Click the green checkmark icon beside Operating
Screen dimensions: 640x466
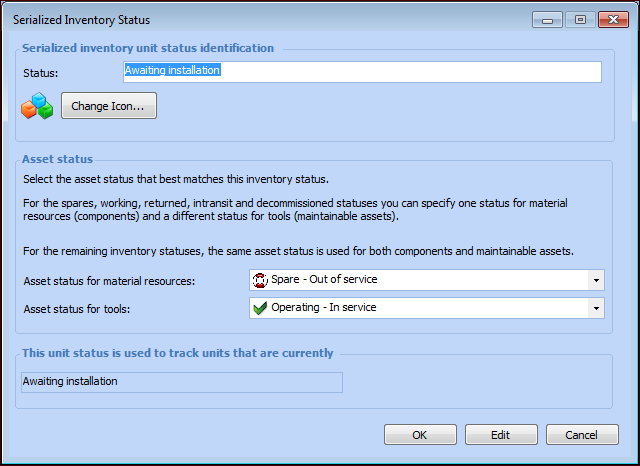259,308
